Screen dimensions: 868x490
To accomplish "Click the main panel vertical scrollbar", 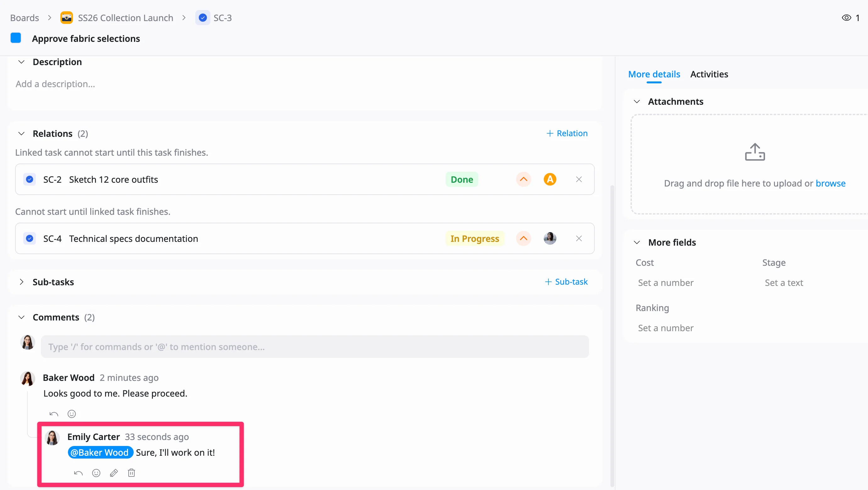I will point(612,335).
